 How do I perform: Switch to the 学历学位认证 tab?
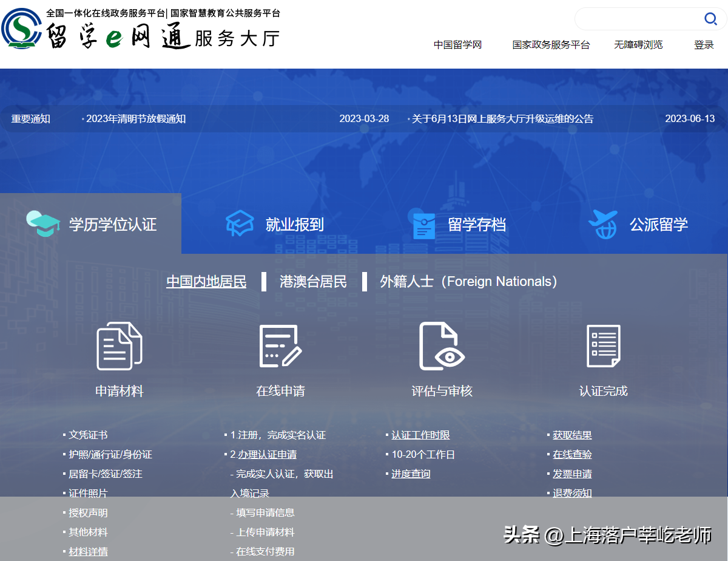click(x=91, y=224)
